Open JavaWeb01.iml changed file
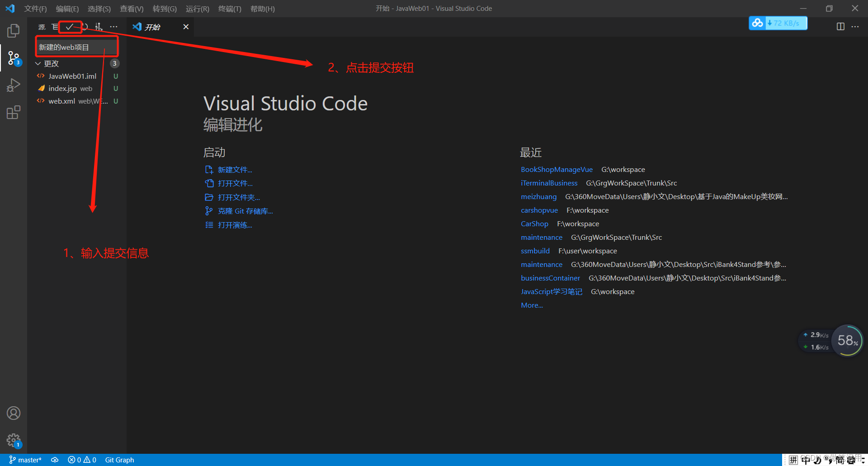This screenshot has height=466, width=868. [72, 76]
